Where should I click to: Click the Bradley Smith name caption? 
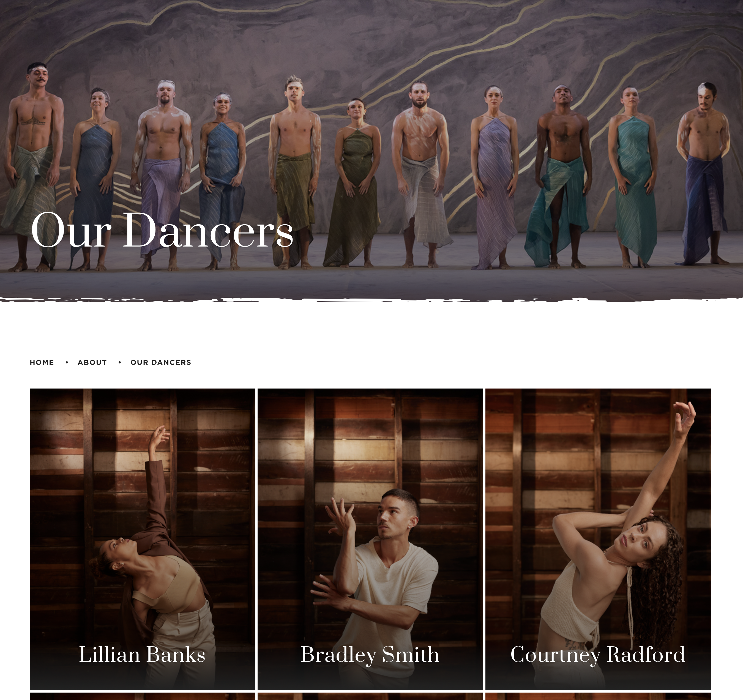coord(370,654)
